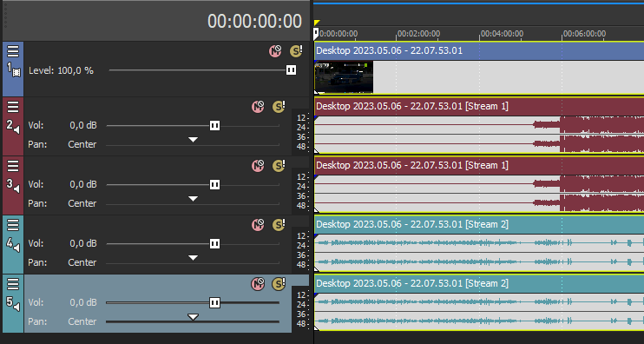
Task: Click the 00:00:00:00 timecode display
Action: pos(254,22)
